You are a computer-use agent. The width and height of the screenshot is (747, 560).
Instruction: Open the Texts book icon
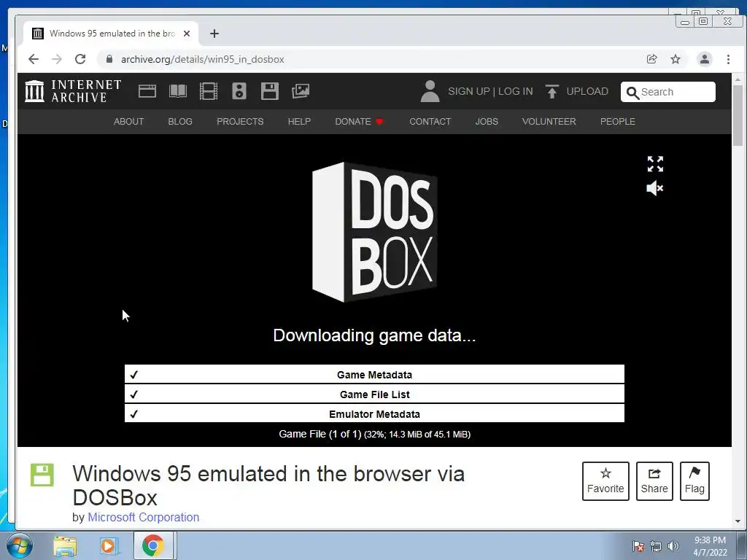pyautogui.click(x=178, y=91)
